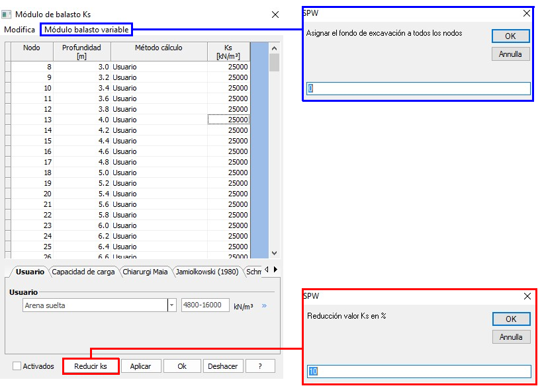Image resolution: width=542 pixels, height=392 pixels.
Task: Close the Módulo de balasto Ks window
Action: [275, 15]
